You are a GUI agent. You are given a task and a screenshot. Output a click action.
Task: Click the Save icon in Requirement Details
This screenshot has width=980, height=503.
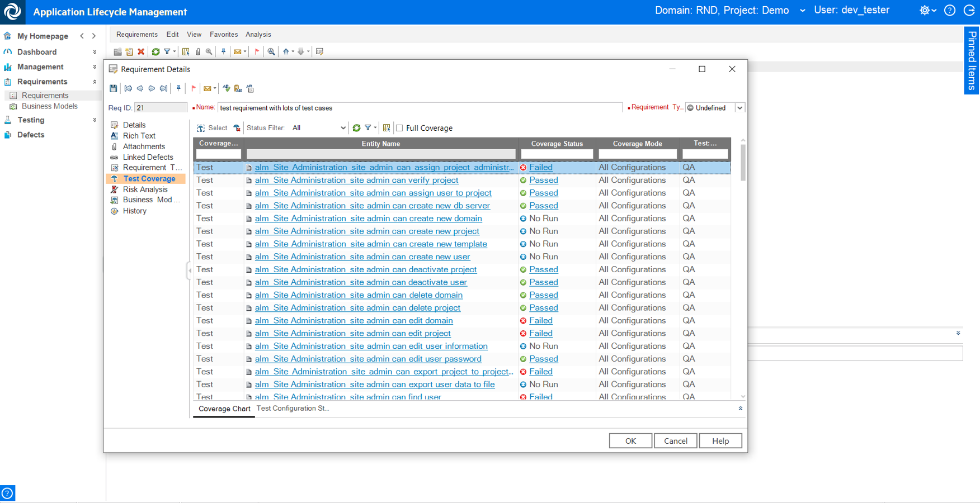[x=114, y=88]
